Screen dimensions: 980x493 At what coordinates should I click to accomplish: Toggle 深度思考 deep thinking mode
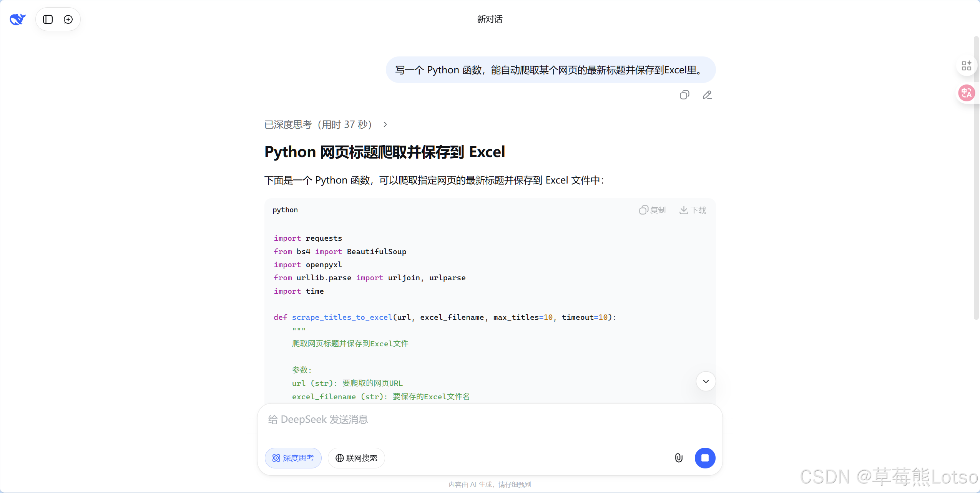coord(293,458)
